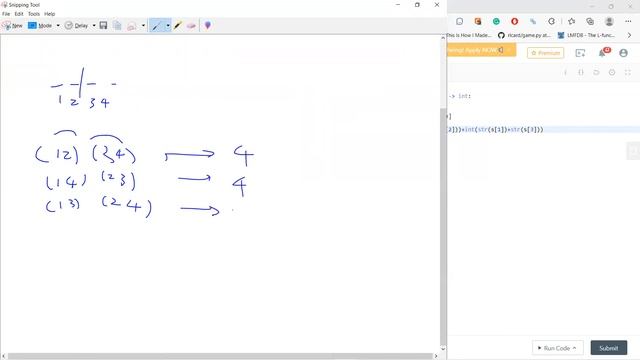
Task: Click the info icon in editor toolbar
Action: [565, 72]
